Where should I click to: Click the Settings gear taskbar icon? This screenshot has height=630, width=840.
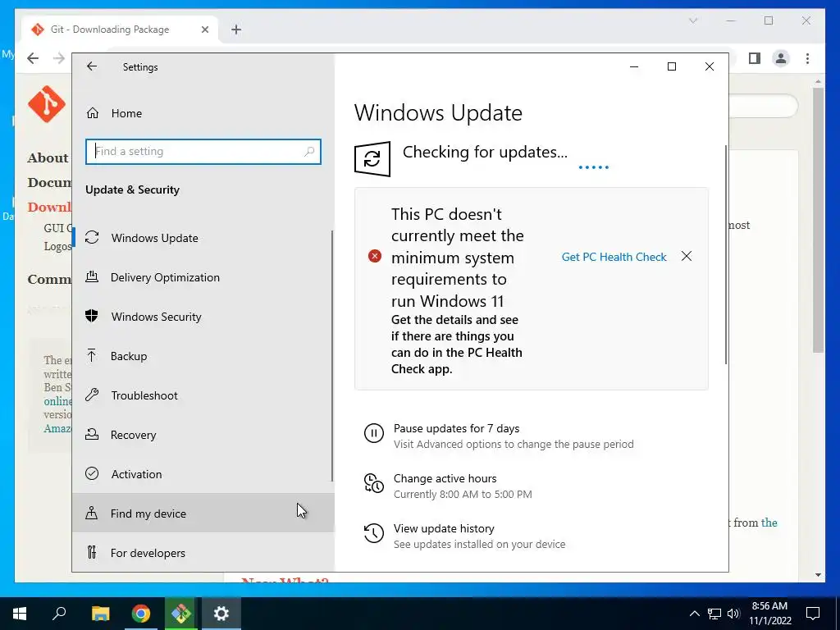click(221, 614)
